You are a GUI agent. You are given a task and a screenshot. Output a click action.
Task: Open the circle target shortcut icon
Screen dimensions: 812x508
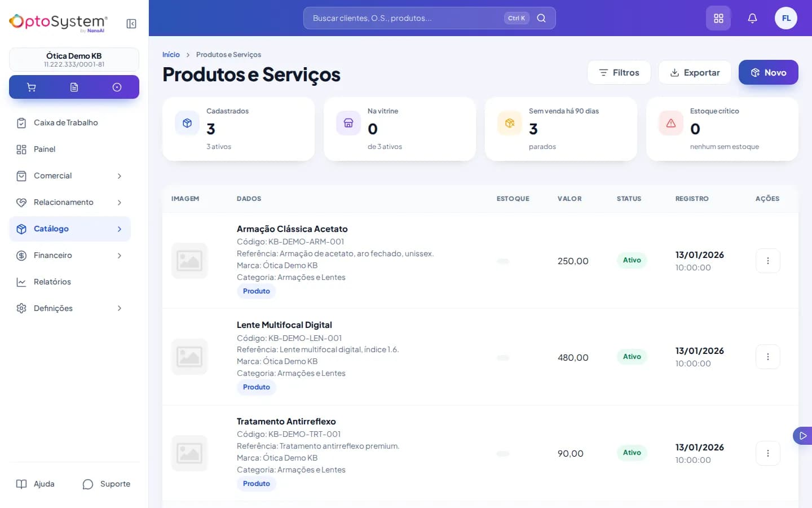point(117,87)
